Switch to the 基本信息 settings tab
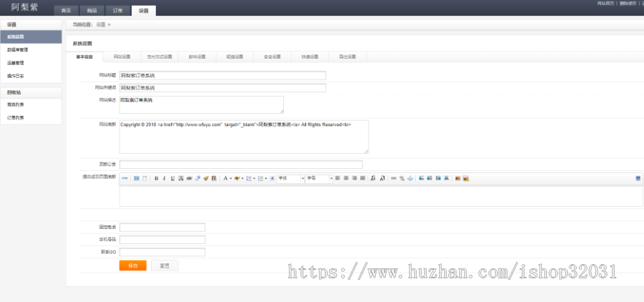The image size is (644, 302). (84, 57)
